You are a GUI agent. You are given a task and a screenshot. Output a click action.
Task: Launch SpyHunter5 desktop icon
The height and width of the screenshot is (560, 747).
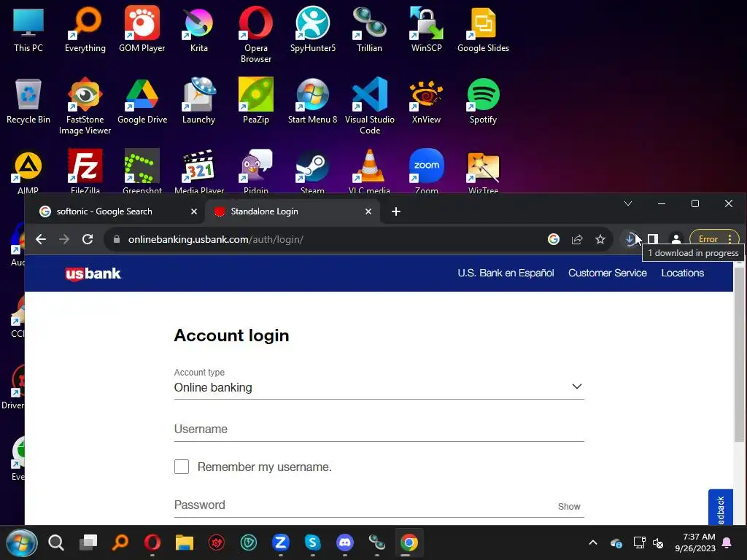coord(312,29)
